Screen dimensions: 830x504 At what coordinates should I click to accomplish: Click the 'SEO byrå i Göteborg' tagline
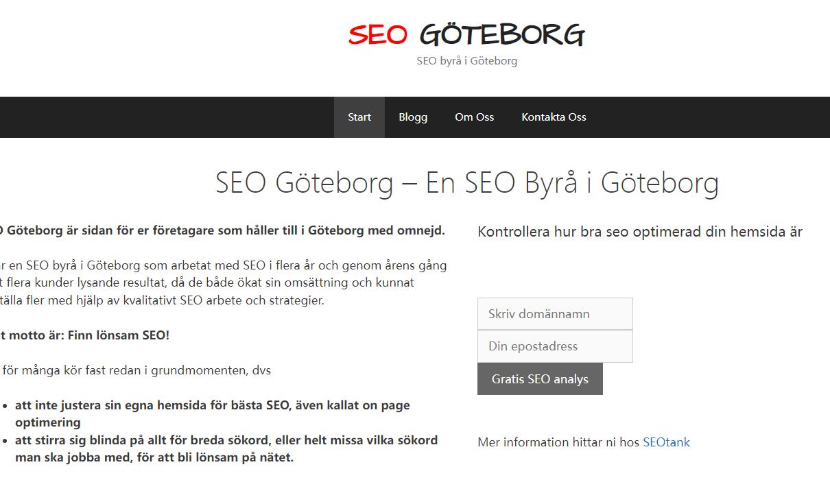[466, 61]
